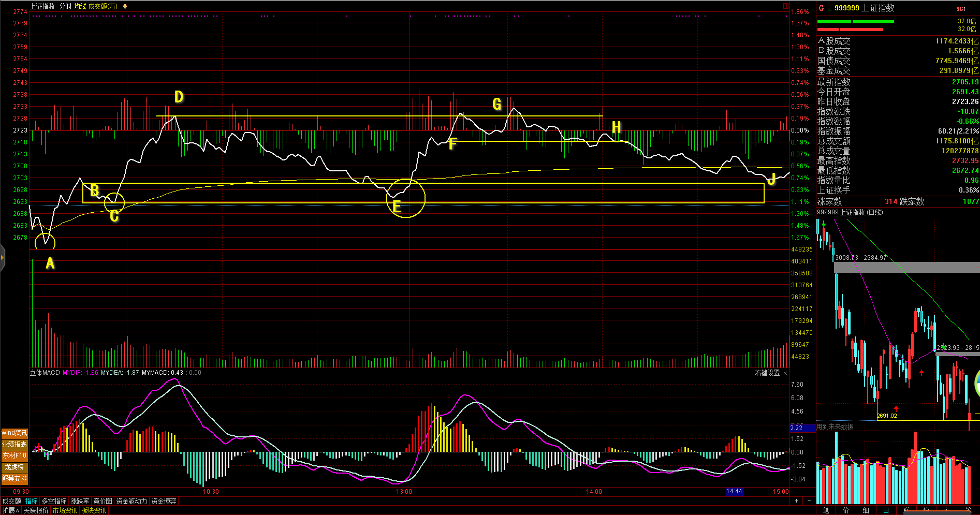Click the 14:44 time marker on the axis

(x=734, y=491)
